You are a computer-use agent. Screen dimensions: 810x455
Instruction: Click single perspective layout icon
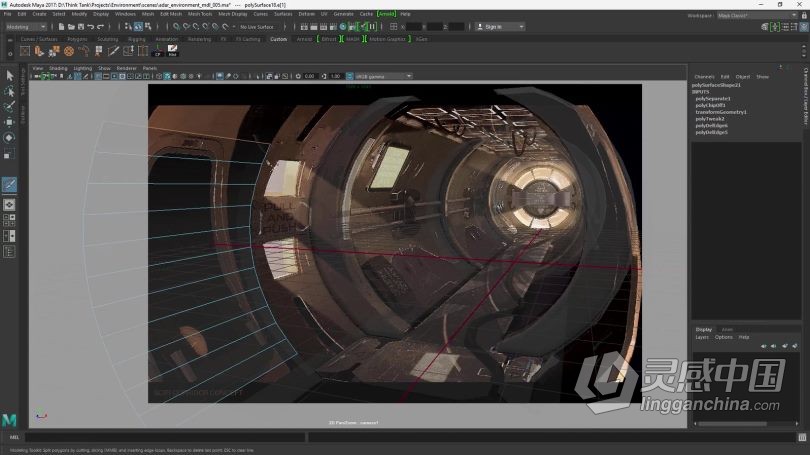[9, 205]
